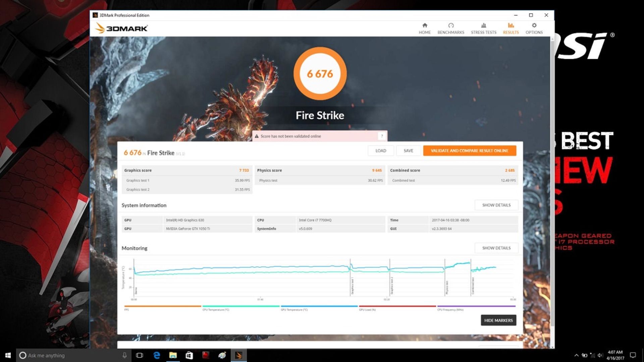Viewport: 644px width, 362px height.
Task: Click the 6 676 score circle
Action: click(x=320, y=74)
